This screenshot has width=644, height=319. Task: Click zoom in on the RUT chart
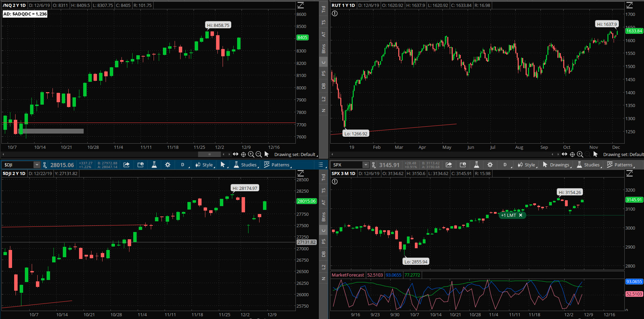pos(580,154)
